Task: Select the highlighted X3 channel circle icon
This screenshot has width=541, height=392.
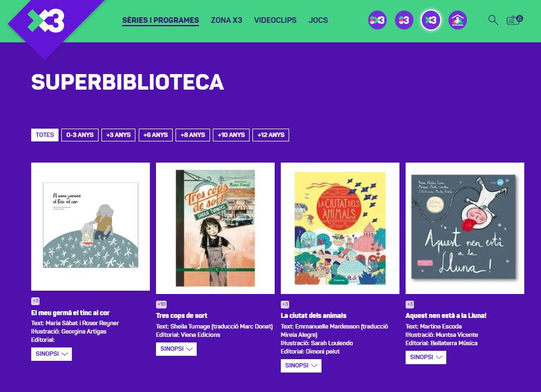Action: click(431, 20)
